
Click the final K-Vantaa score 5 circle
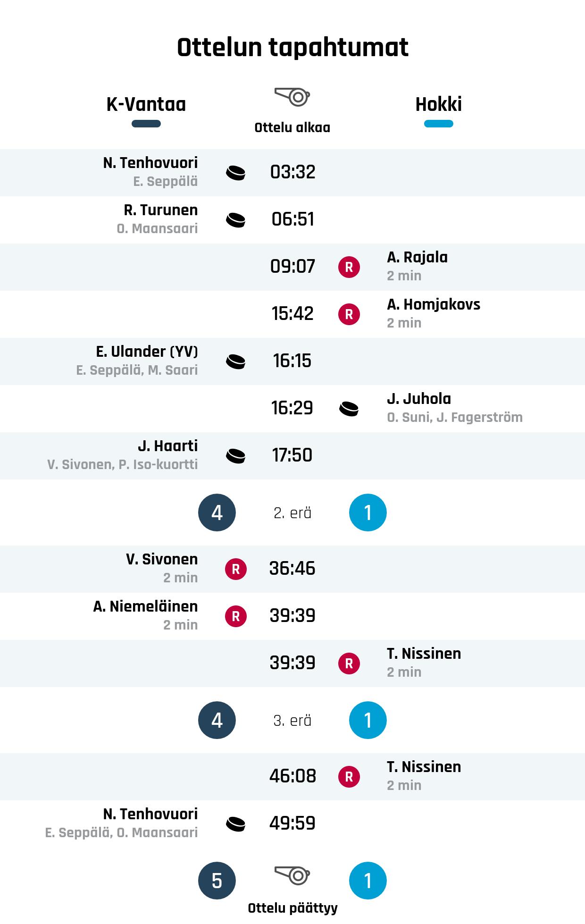coord(217,881)
